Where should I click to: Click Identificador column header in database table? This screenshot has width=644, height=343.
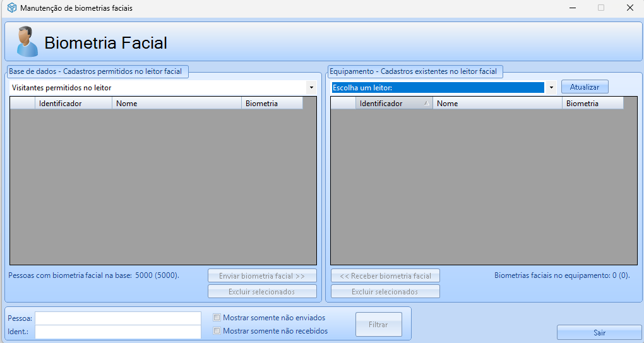(74, 104)
